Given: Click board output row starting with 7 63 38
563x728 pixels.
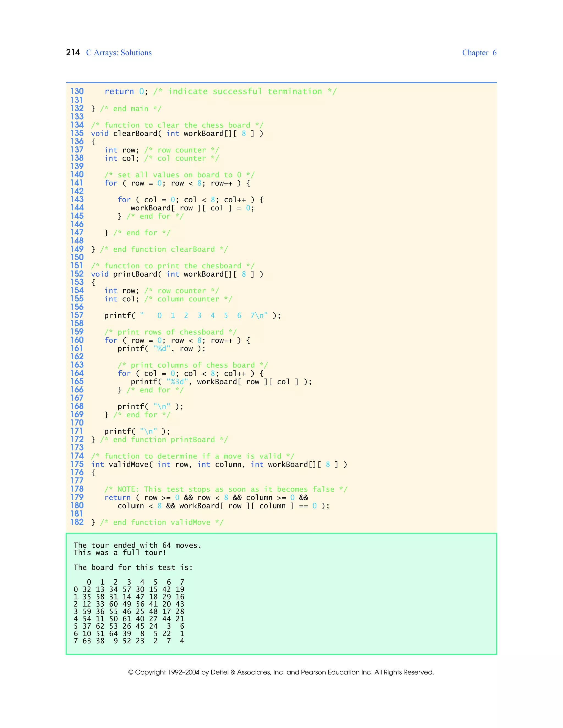Looking at the screenshot, I should point(129,641).
